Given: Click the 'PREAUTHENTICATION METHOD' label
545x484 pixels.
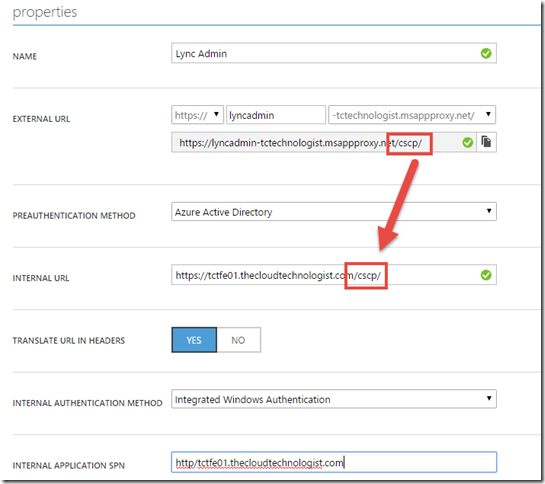Looking at the screenshot, I should [x=74, y=216].
